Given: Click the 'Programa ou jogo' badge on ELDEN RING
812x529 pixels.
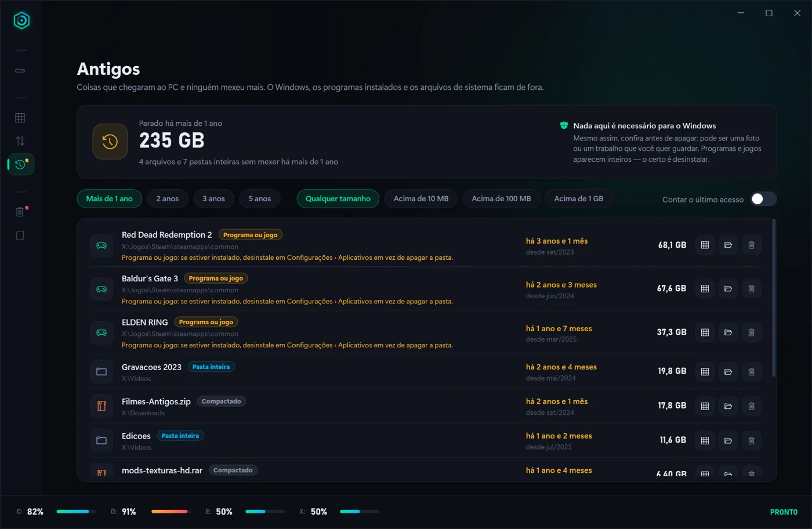Looking at the screenshot, I should pos(206,322).
